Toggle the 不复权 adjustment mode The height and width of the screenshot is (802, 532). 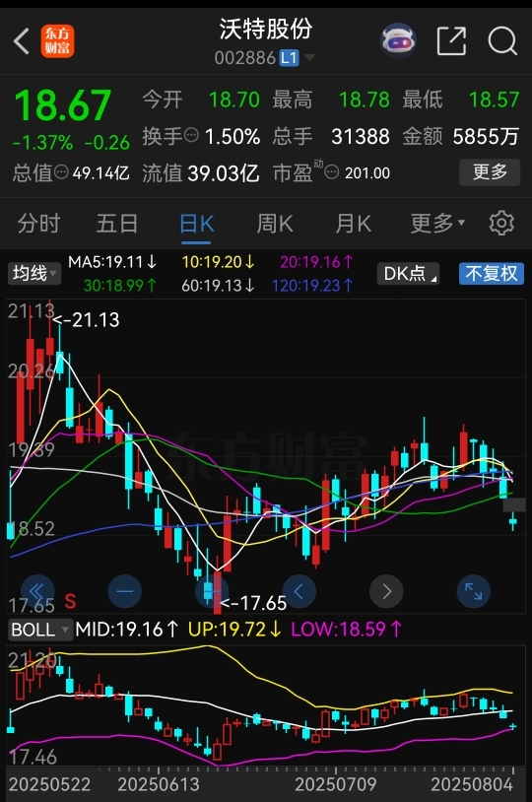click(491, 273)
